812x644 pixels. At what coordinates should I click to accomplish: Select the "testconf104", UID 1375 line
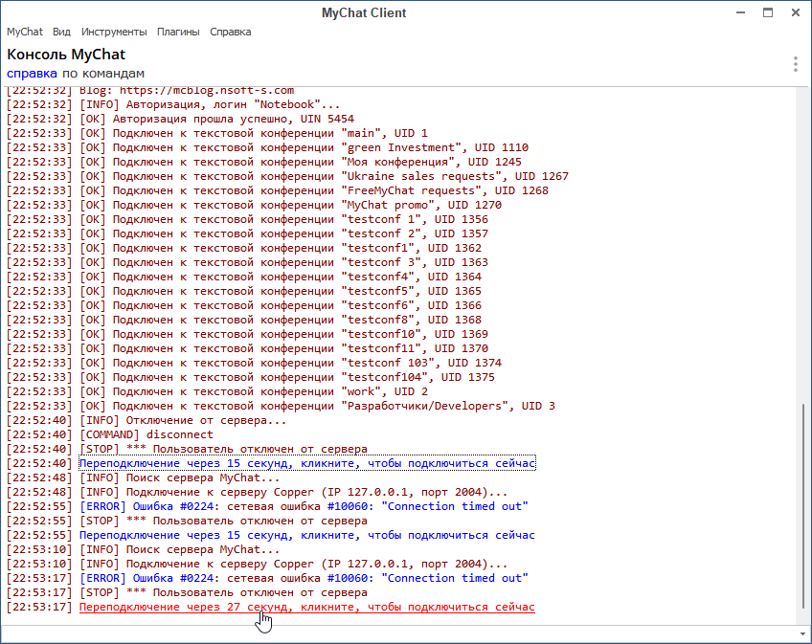tap(251, 377)
